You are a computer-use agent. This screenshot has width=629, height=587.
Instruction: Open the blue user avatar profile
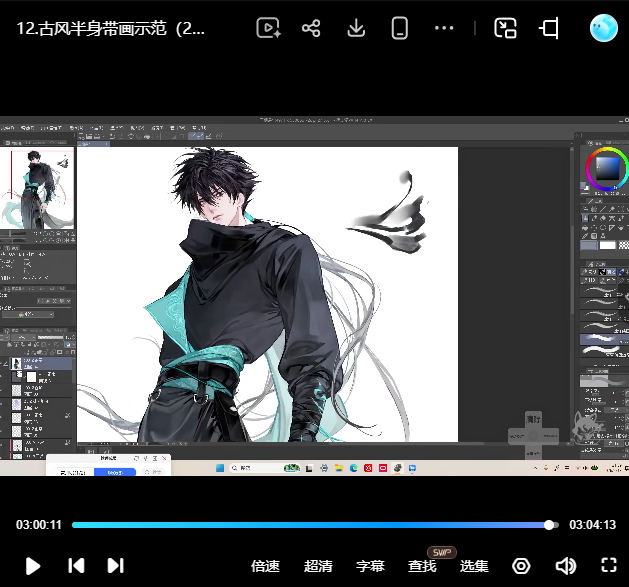point(604,28)
